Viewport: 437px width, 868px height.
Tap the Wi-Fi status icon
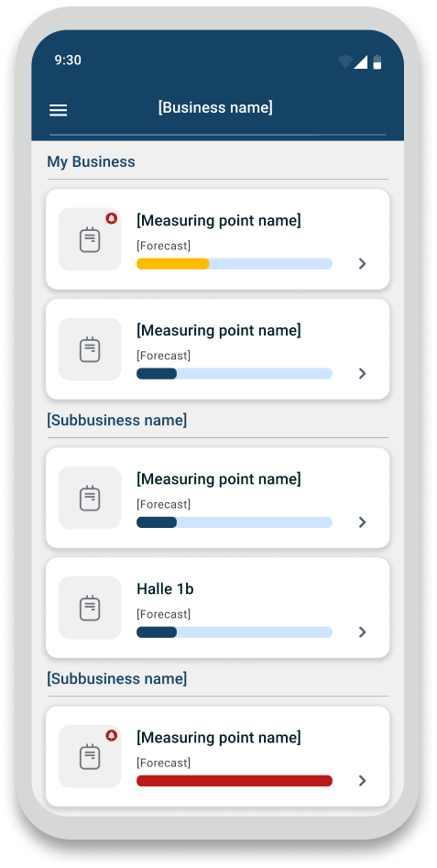coord(345,61)
